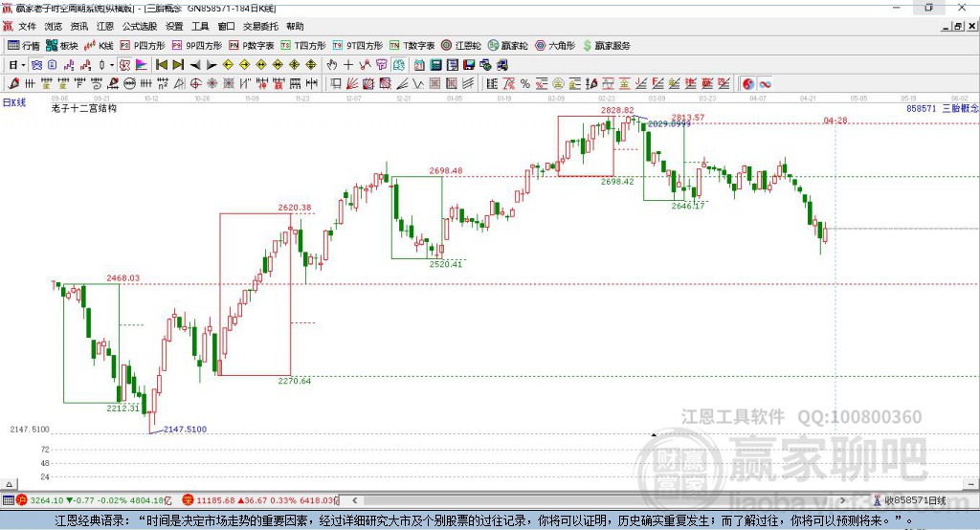Open the P数字表 number table
The height and width of the screenshot is (530, 980).
coord(252,46)
